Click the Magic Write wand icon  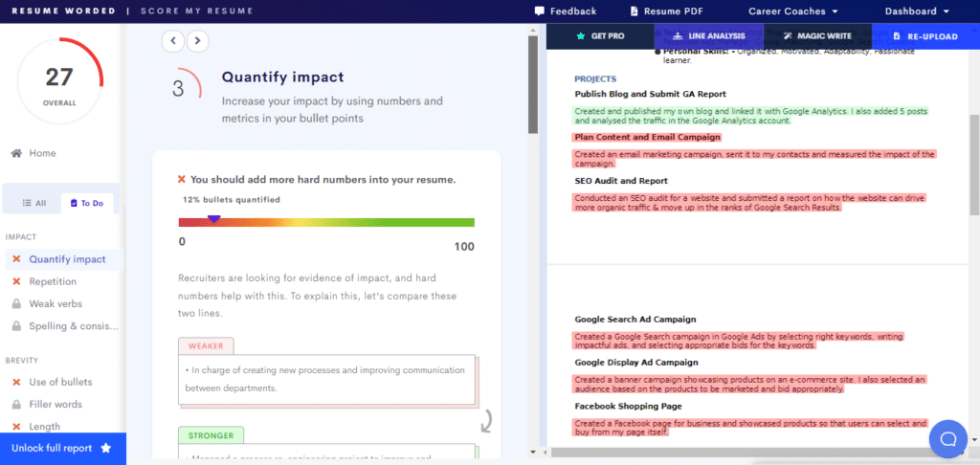coord(788,36)
